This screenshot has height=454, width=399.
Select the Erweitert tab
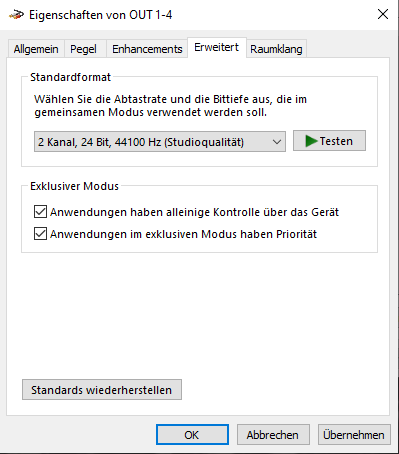(217, 47)
